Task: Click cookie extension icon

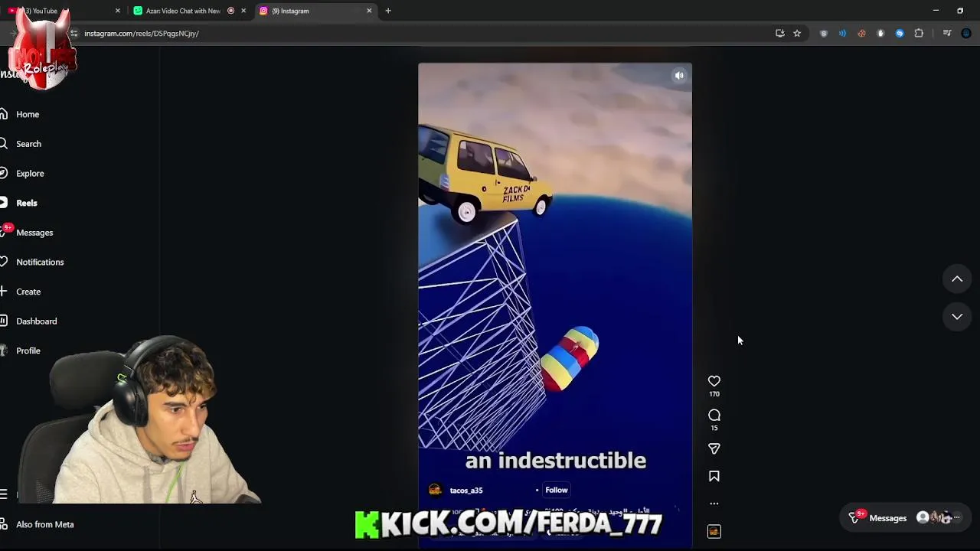Action: [861, 34]
